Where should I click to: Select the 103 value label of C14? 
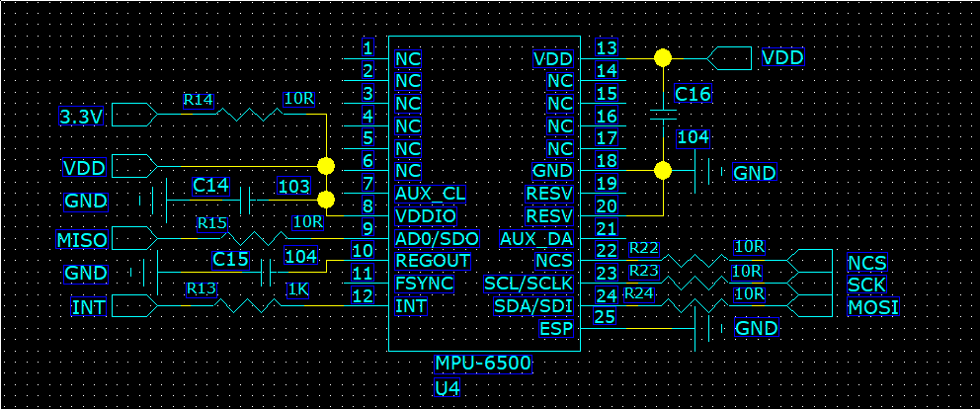[293, 186]
